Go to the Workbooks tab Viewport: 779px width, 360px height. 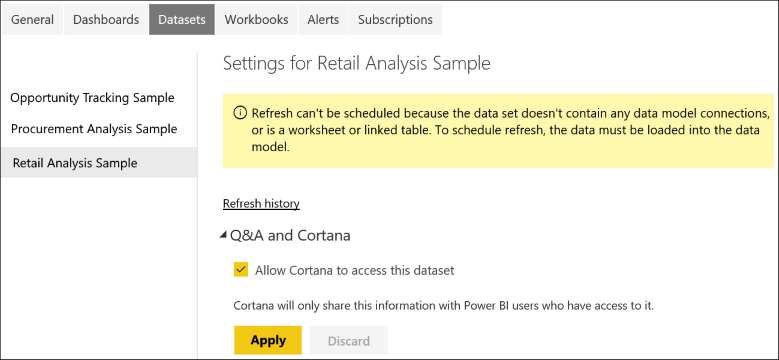coord(256,20)
